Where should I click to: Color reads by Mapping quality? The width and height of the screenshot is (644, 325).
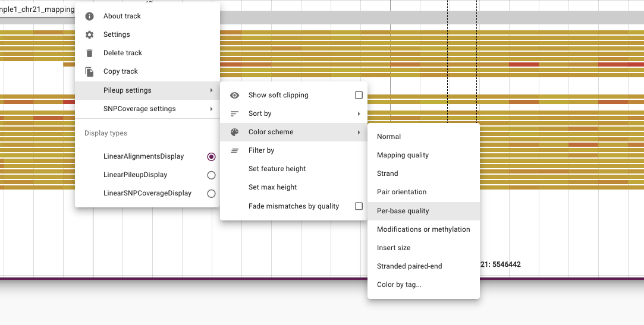pyautogui.click(x=423, y=155)
